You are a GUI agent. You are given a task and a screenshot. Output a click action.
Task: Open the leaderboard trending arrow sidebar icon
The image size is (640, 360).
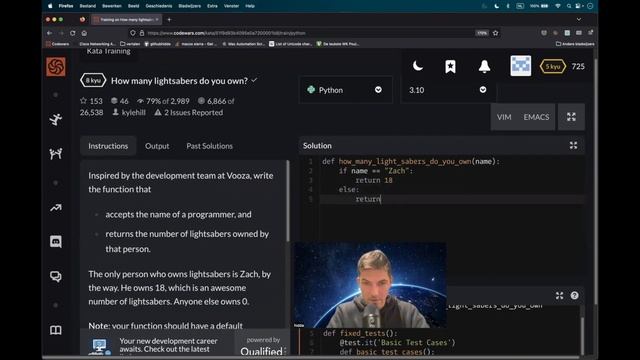pyautogui.click(x=56, y=208)
